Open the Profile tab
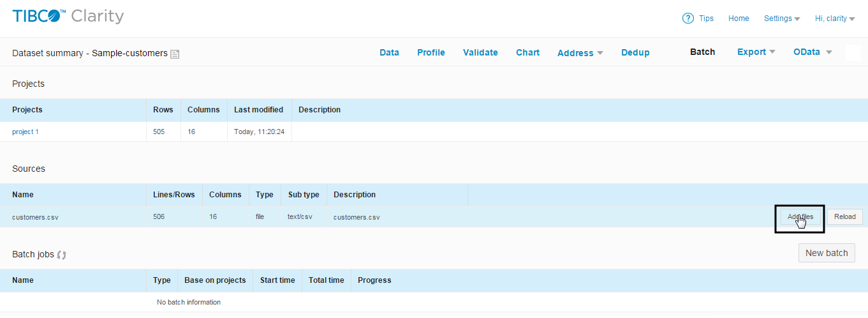This screenshot has height=318, width=868. [x=431, y=52]
